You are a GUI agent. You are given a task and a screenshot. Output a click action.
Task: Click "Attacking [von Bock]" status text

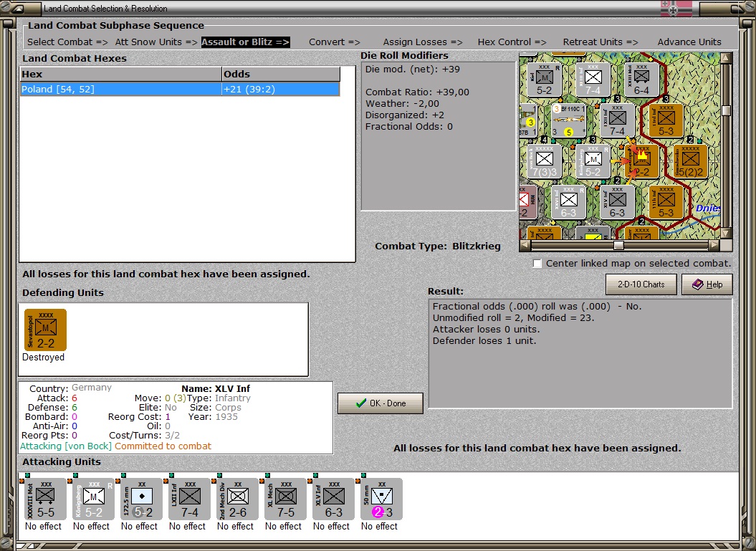click(x=66, y=446)
